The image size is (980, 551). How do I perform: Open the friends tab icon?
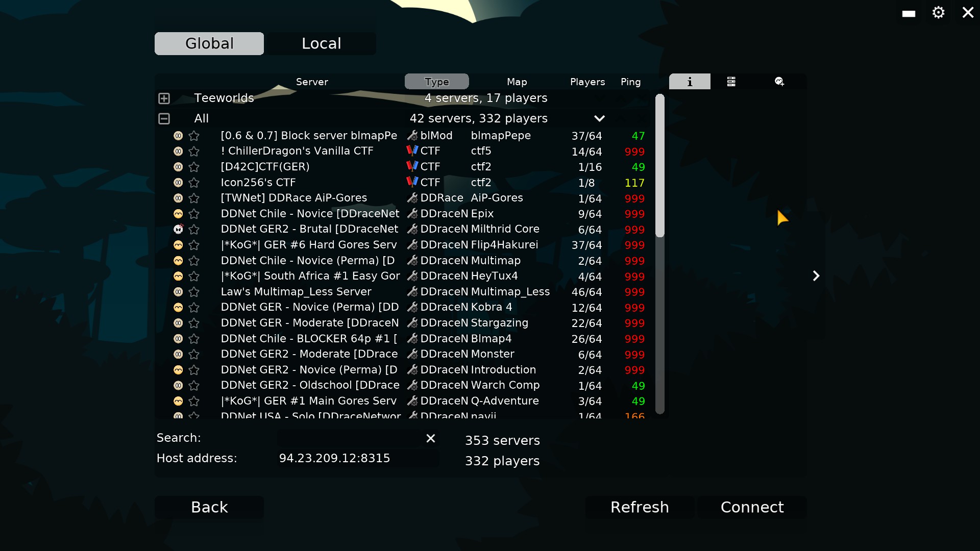click(779, 82)
